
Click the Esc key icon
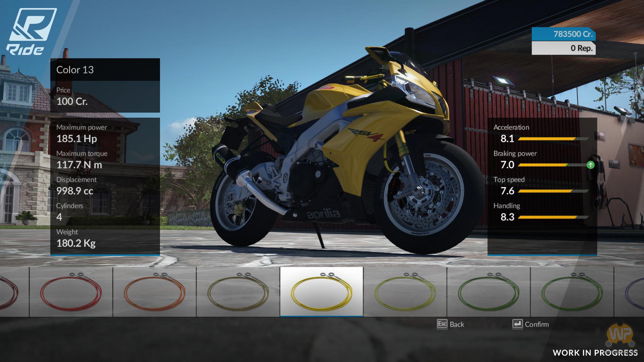(x=442, y=324)
